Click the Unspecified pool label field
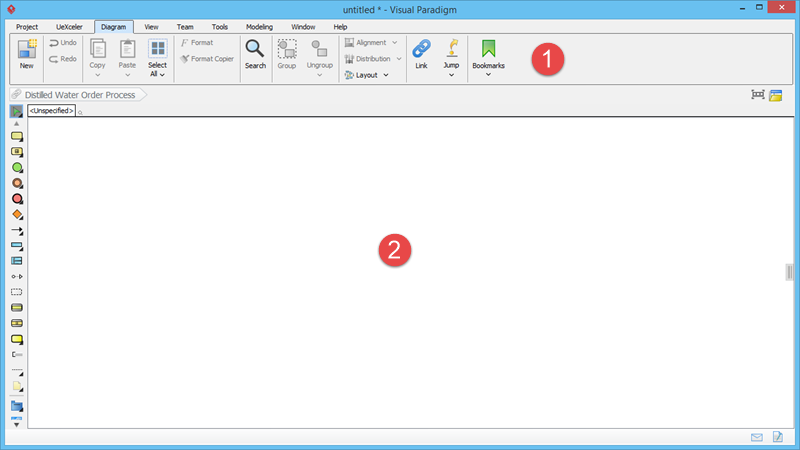The height and width of the screenshot is (450, 800). click(x=51, y=110)
